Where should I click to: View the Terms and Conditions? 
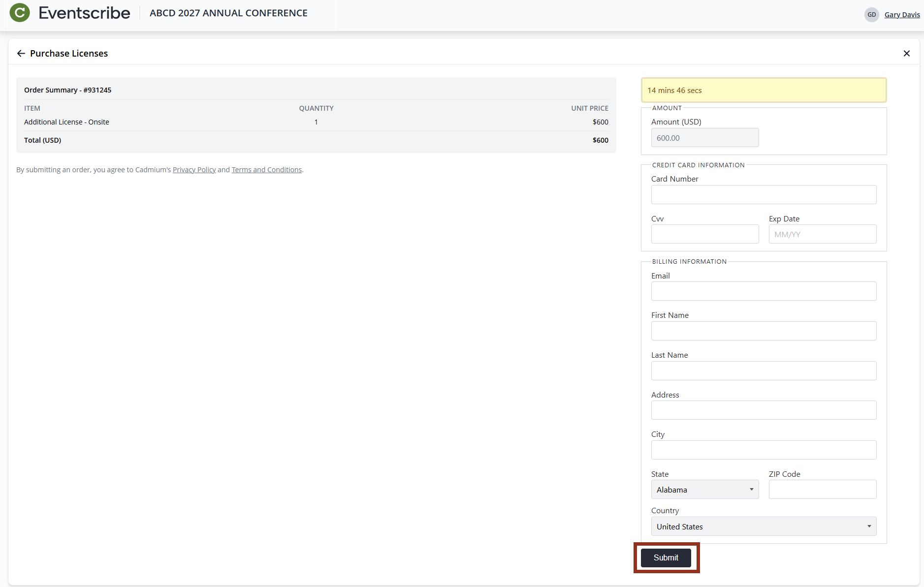[266, 169]
